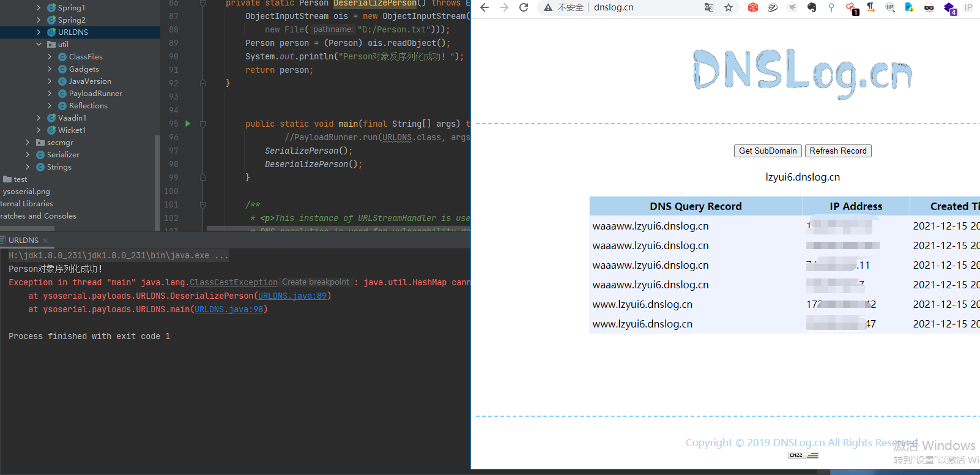Select Gadgets in the project tree

pos(84,69)
